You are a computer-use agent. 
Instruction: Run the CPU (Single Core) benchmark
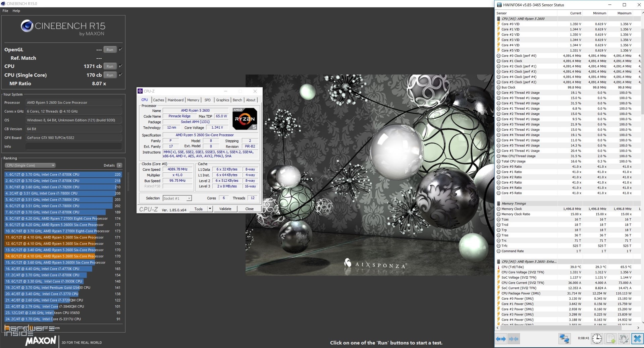tap(110, 75)
